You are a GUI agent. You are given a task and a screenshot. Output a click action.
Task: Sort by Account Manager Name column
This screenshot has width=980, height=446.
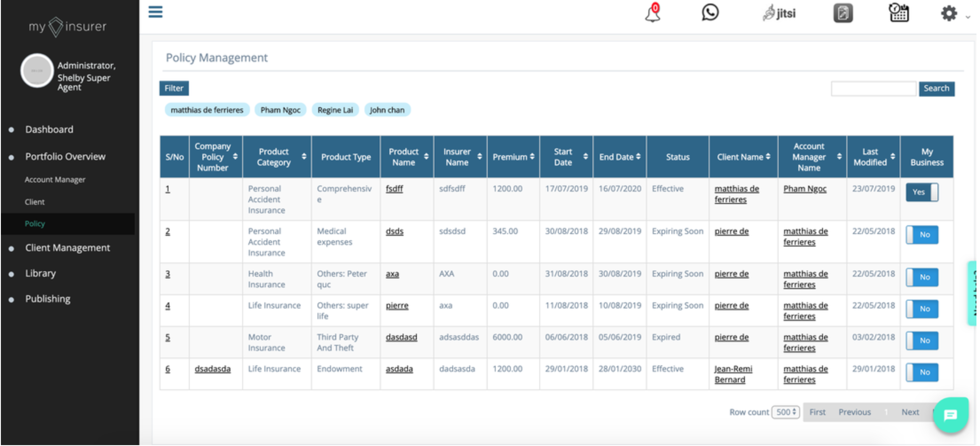(x=839, y=156)
